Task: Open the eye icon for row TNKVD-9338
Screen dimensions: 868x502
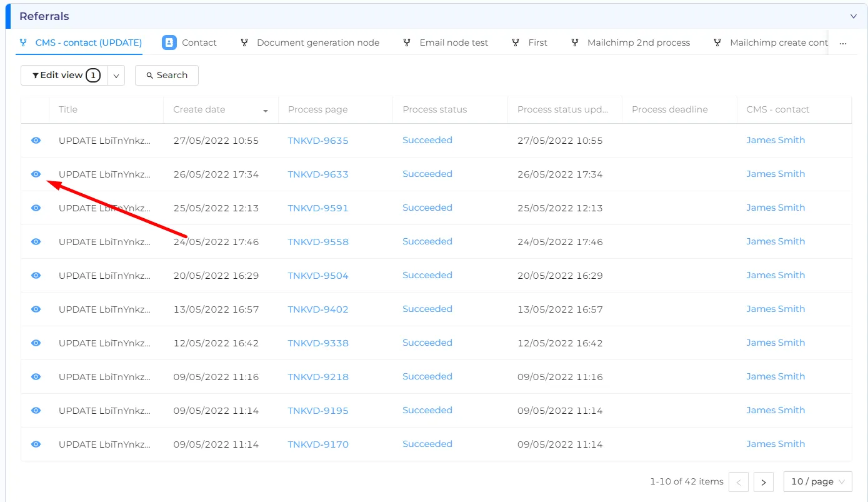Action: [x=36, y=343]
